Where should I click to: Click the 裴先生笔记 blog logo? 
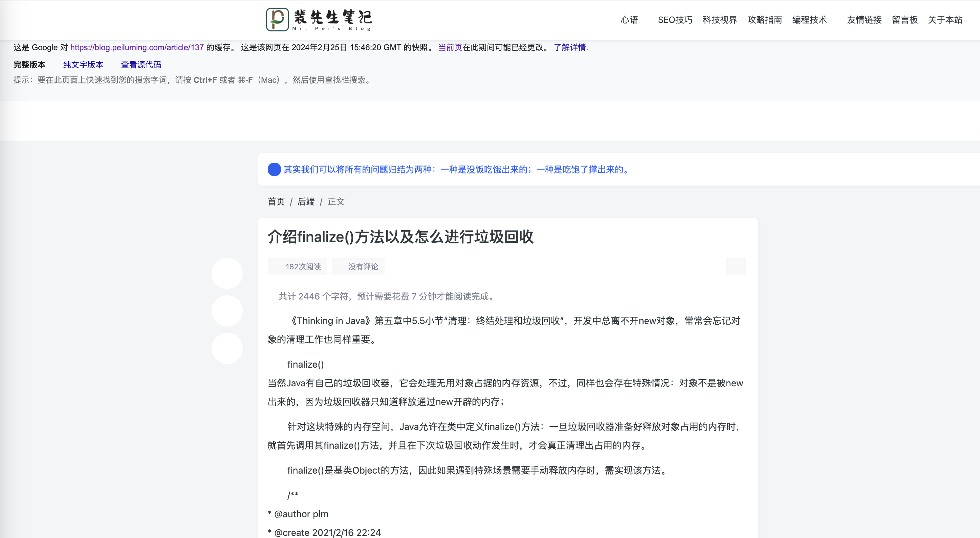[319, 19]
